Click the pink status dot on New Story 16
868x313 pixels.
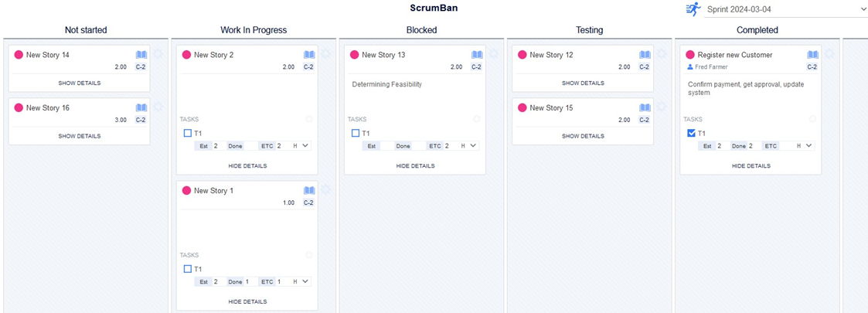point(19,107)
